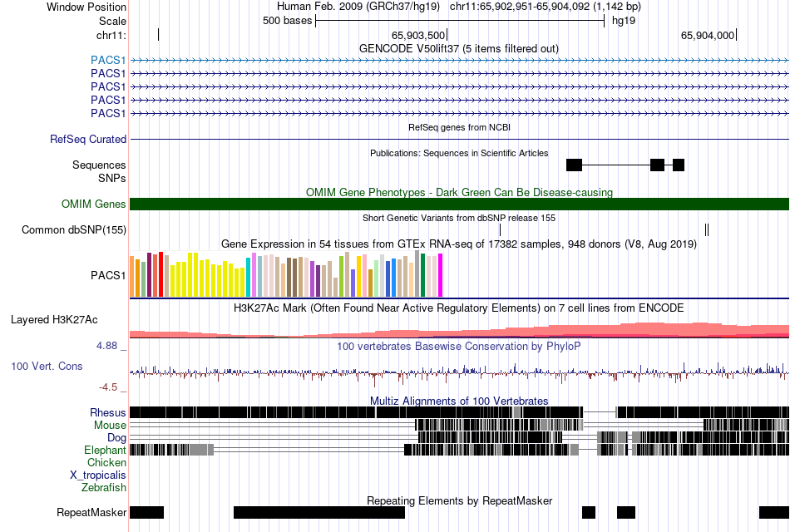Open the RefSeq Curated track label
Image resolution: width=790 pixels, height=532 pixels.
pos(87,139)
